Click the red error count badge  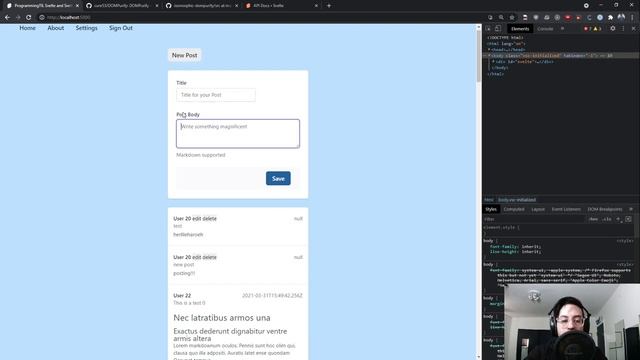(x=588, y=29)
